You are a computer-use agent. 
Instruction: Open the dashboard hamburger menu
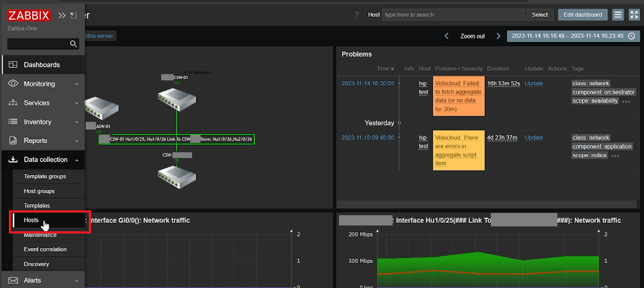618,14
